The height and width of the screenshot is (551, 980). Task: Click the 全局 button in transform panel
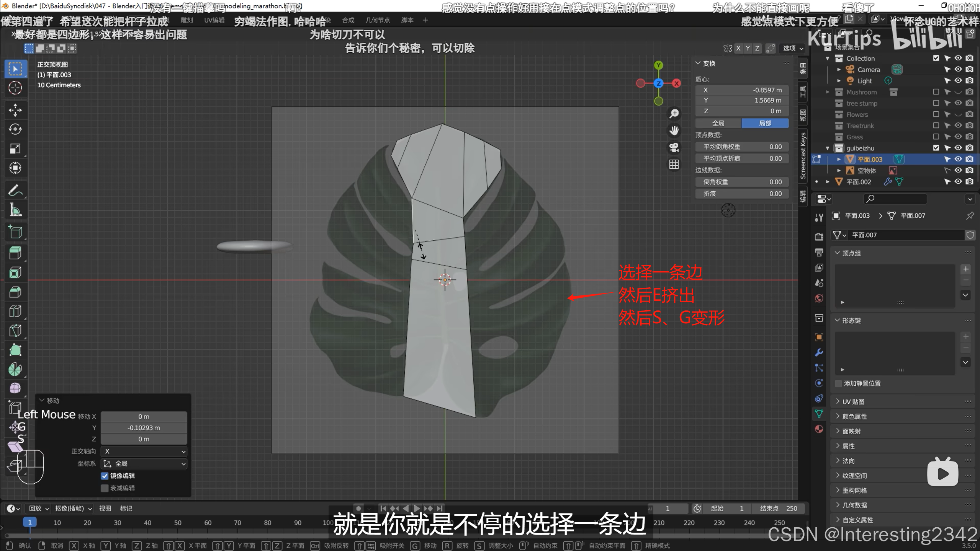tap(718, 123)
